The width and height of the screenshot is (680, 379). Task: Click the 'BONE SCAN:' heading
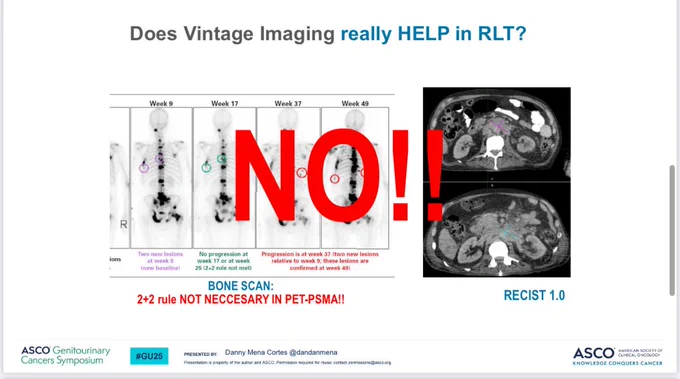point(241,286)
